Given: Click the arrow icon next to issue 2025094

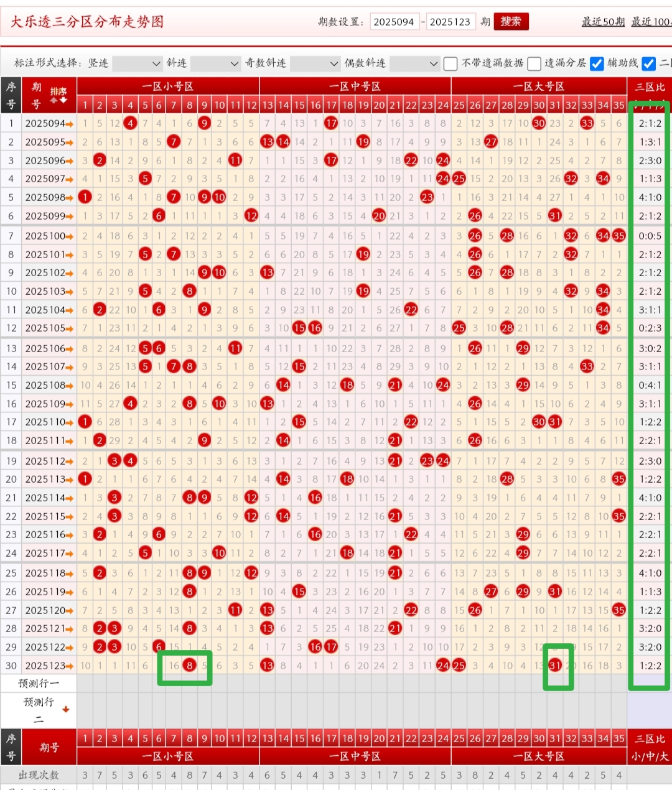Looking at the screenshot, I should (69, 124).
